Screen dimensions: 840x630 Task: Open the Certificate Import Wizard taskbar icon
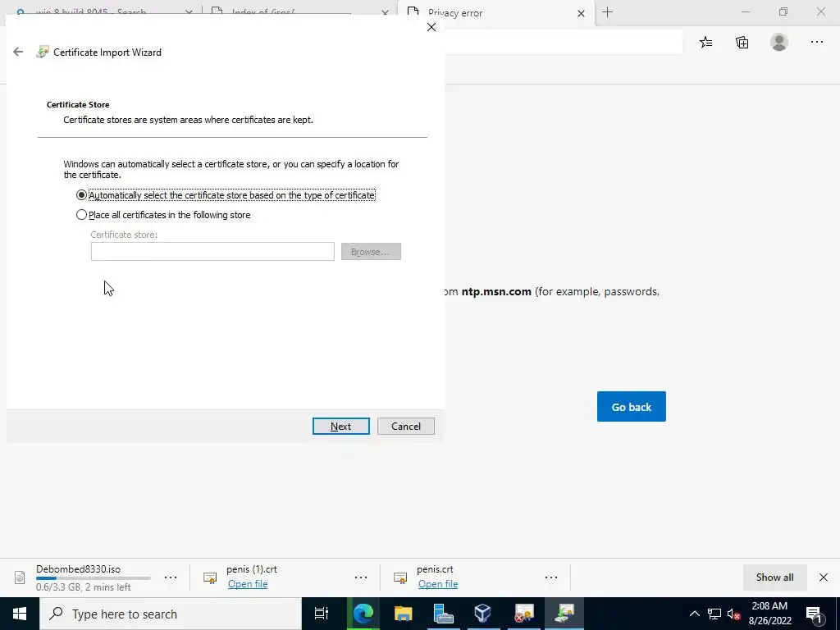(564, 614)
